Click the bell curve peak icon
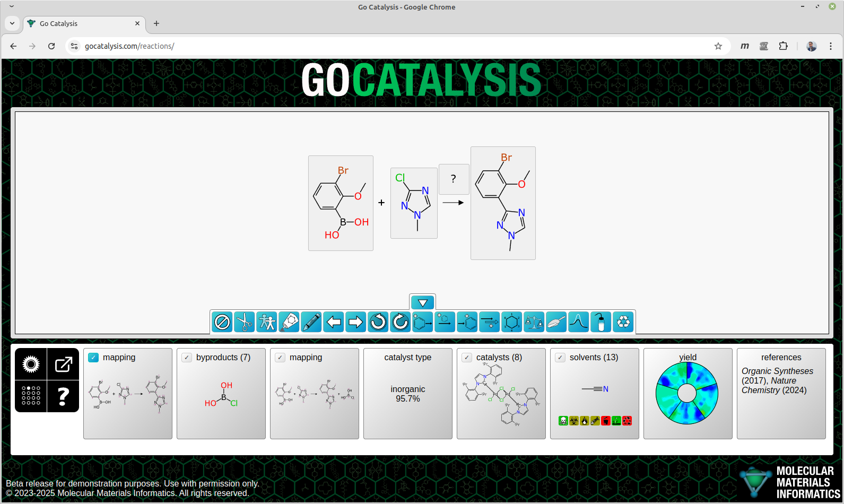 (579, 322)
